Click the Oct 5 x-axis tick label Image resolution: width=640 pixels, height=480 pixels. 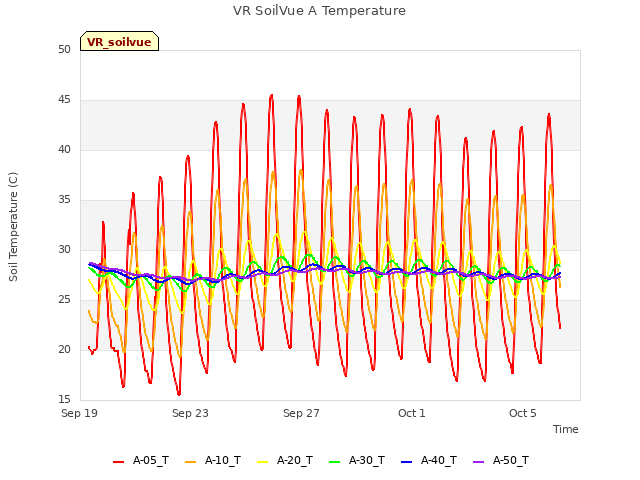click(522, 413)
